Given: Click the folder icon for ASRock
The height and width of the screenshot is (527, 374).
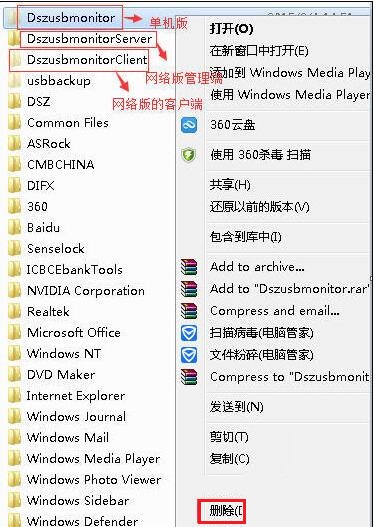Looking at the screenshot, I should [x=14, y=144].
